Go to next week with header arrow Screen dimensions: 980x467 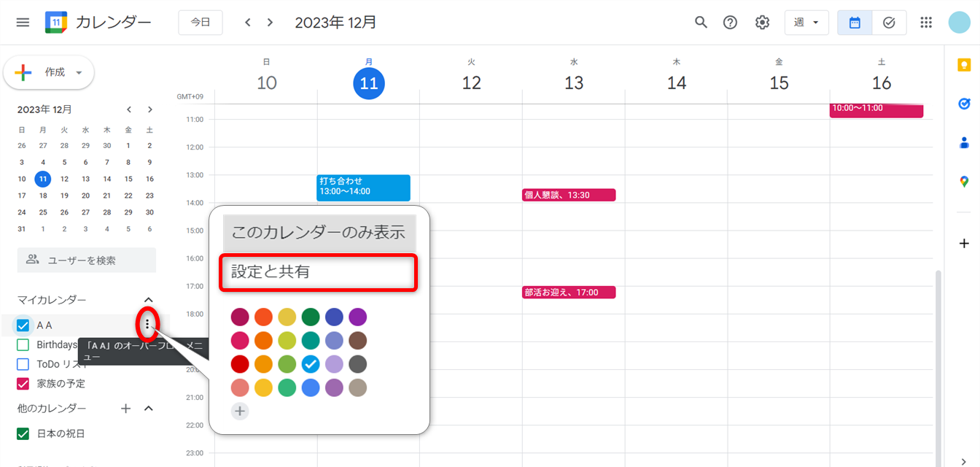(270, 23)
